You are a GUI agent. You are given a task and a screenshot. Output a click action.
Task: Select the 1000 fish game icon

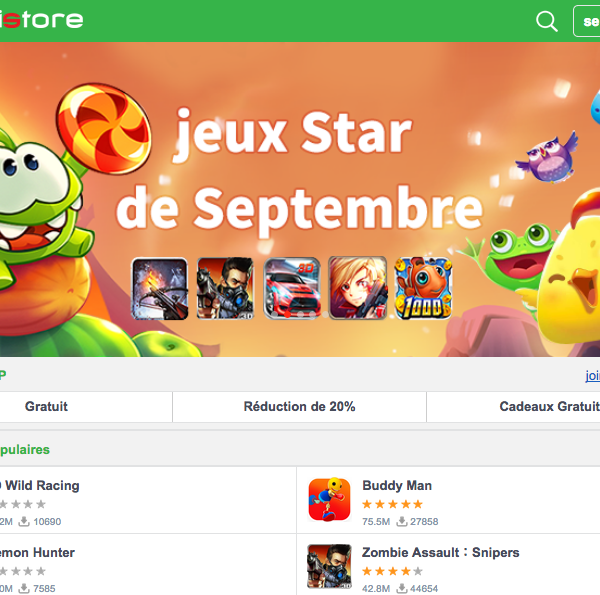click(x=424, y=289)
